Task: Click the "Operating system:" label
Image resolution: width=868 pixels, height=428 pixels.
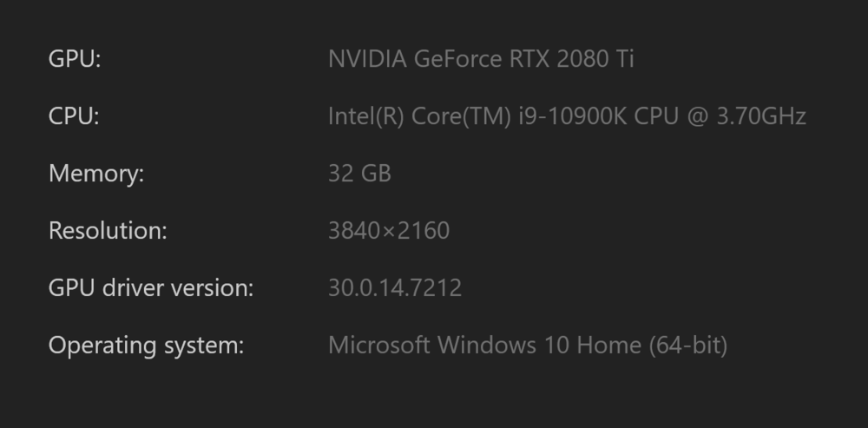Action: tap(146, 346)
